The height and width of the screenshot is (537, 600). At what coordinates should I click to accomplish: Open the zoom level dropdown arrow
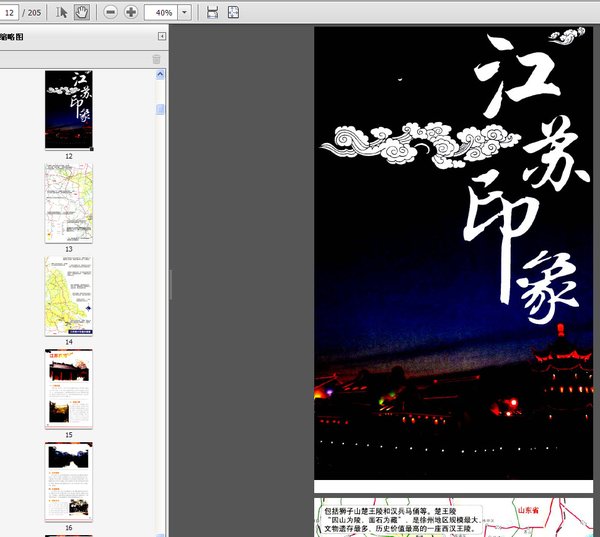pos(184,13)
